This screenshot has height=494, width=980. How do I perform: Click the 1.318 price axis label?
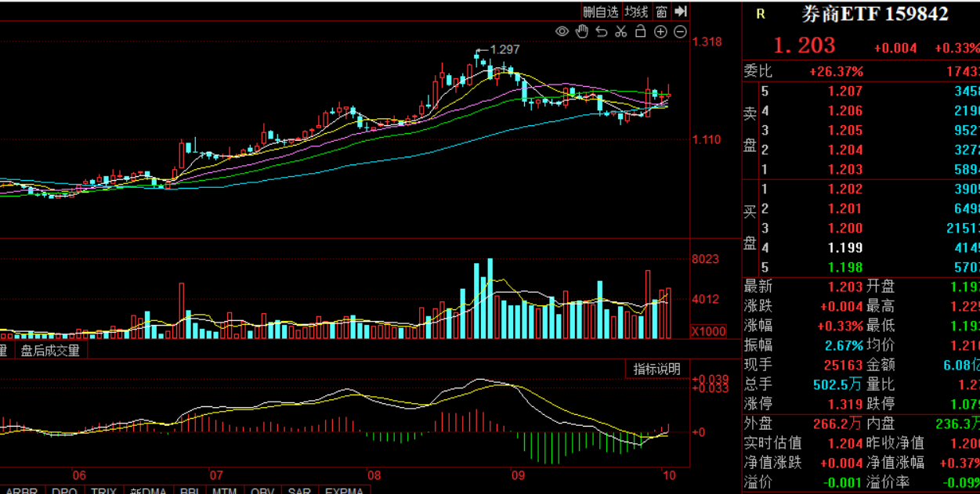[x=707, y=42]
